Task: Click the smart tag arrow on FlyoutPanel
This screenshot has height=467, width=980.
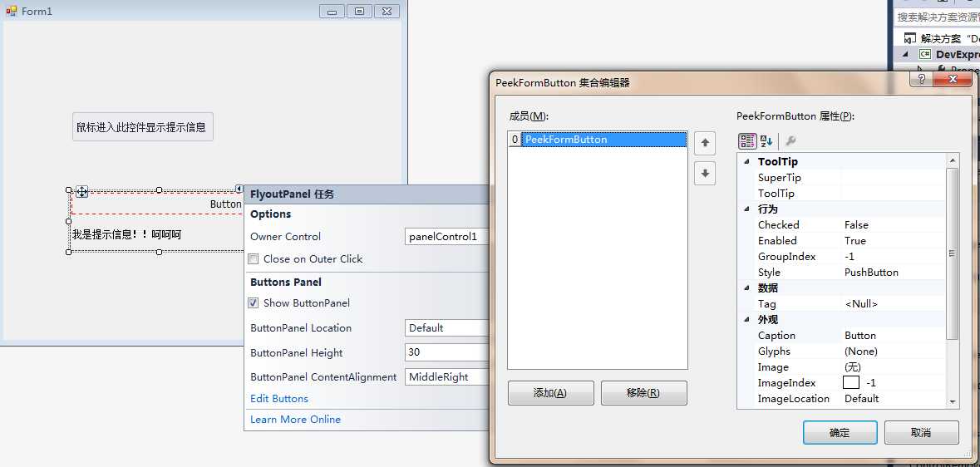Action: pos(239,189)
